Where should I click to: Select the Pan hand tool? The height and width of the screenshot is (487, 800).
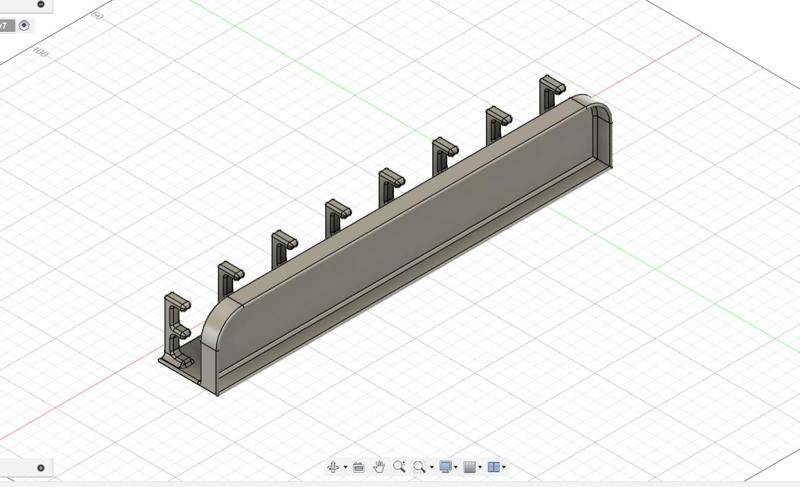379,467
